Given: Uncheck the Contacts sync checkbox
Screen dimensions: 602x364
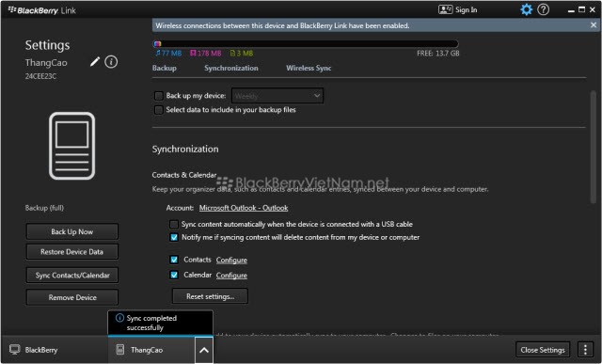Looking at the screenshot, I should [174, 260].
